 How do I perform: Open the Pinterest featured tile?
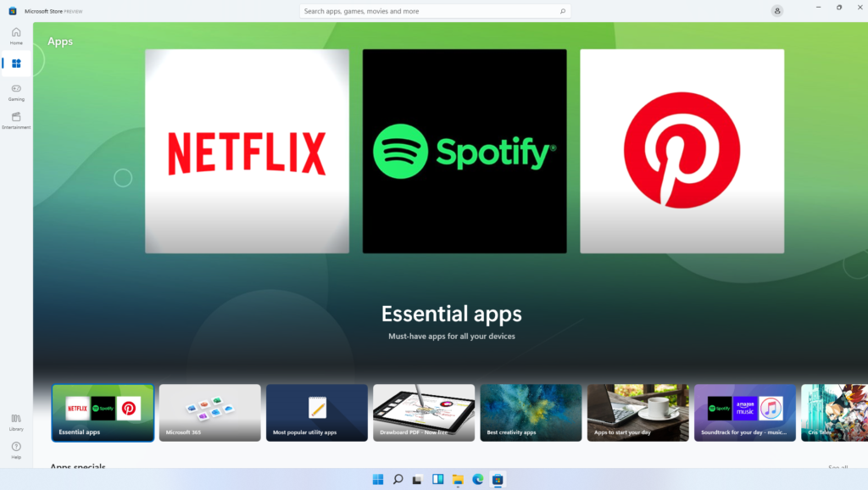pos(682,151)
